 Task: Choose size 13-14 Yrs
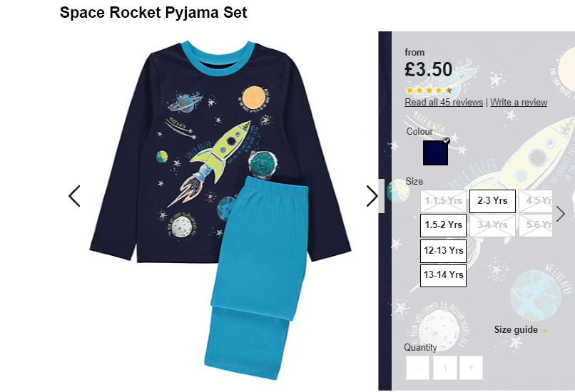(443, 275)
